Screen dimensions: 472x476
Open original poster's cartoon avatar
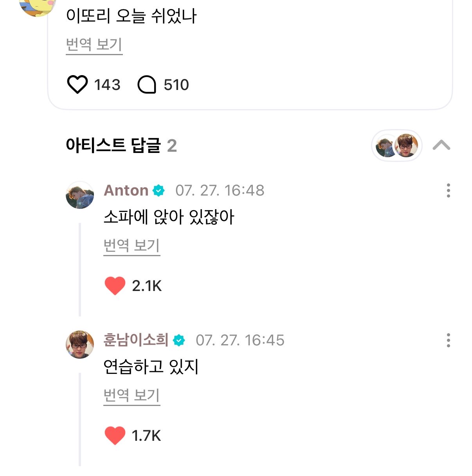click(x=38, y=6)
